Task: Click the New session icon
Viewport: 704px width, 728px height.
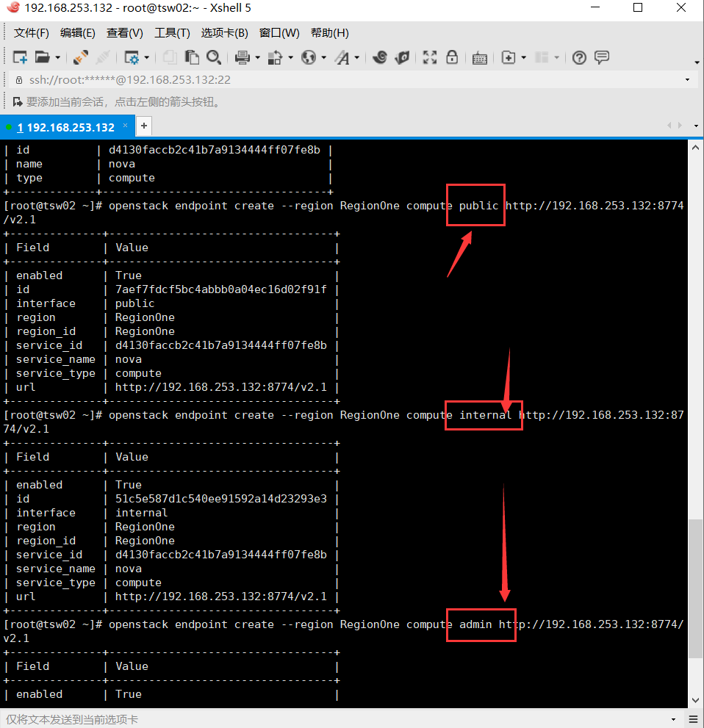Action: coord(20,57)
